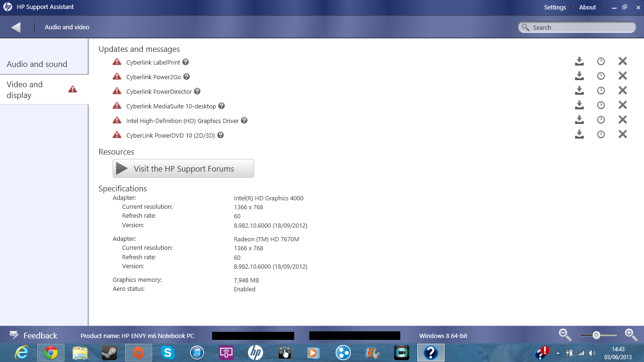This screenshot has width=644, height=362.
Task: Open help icon beside CyberLink PowerDVD 10
Action: pos(220,135)
